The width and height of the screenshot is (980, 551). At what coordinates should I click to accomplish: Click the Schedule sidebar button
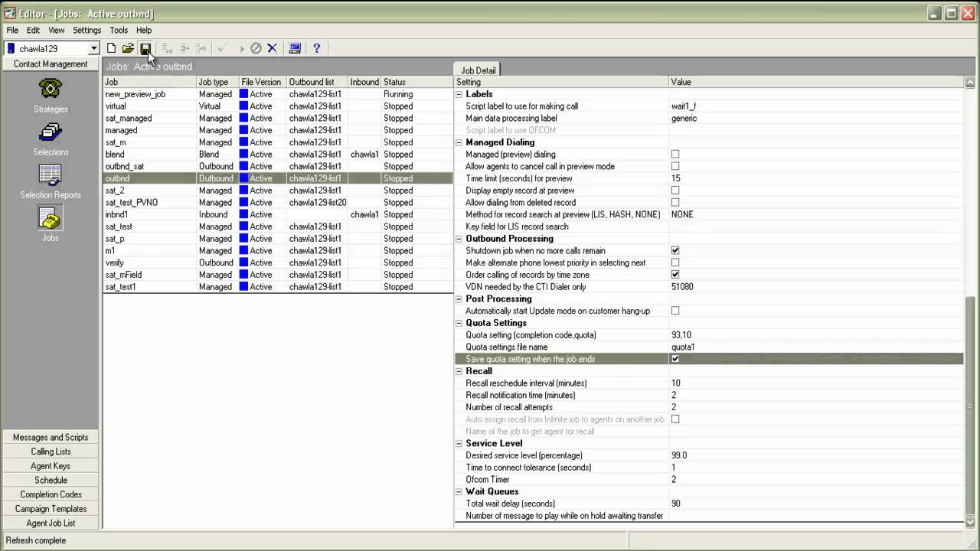tap(51, 481)
